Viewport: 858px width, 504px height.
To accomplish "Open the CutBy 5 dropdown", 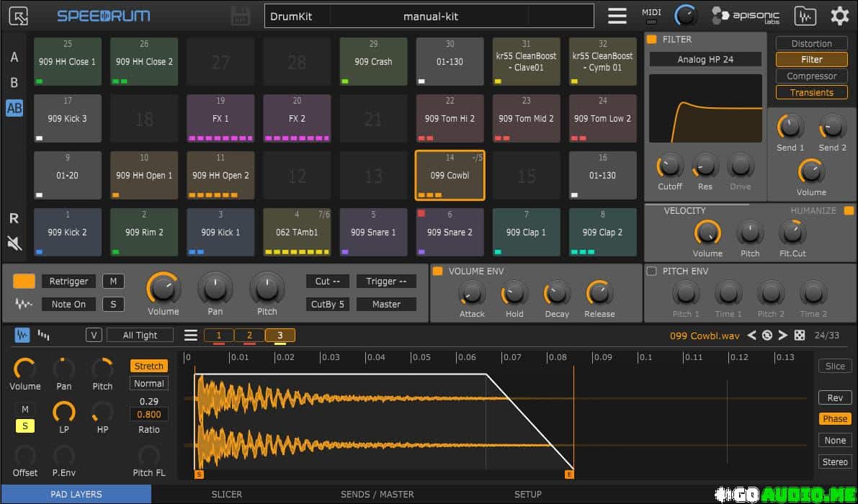I will tap(328, 304).
